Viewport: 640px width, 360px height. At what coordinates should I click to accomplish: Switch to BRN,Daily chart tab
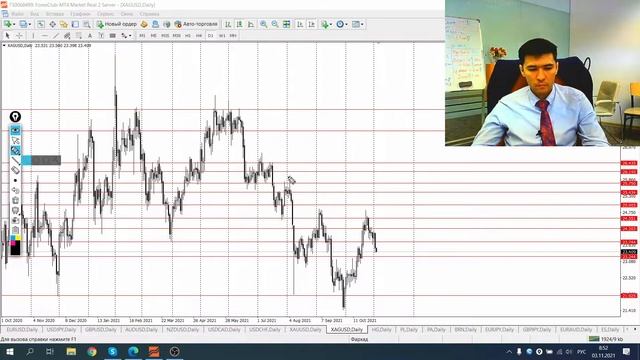coord(465,329)
